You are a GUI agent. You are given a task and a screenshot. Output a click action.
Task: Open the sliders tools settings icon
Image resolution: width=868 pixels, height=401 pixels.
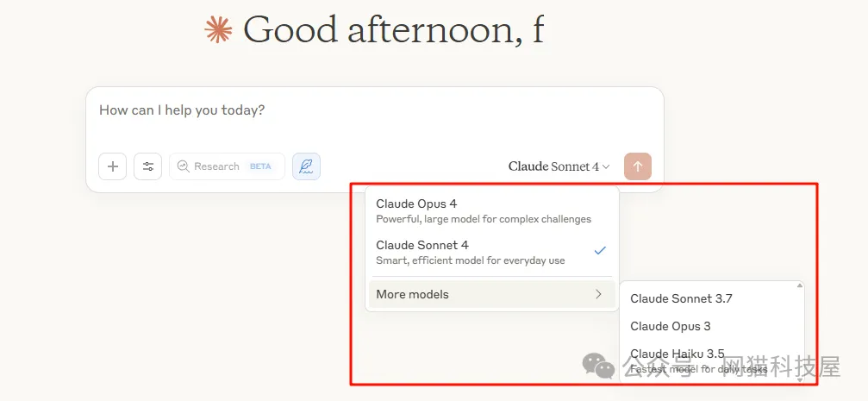(x=148, y=166)
